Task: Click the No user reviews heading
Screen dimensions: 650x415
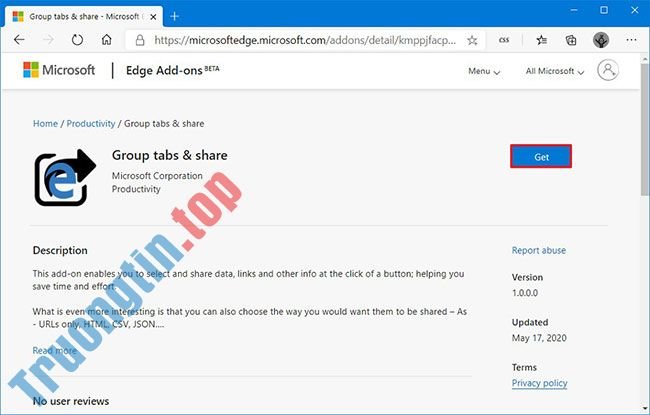Action: [x=71, y=401]
